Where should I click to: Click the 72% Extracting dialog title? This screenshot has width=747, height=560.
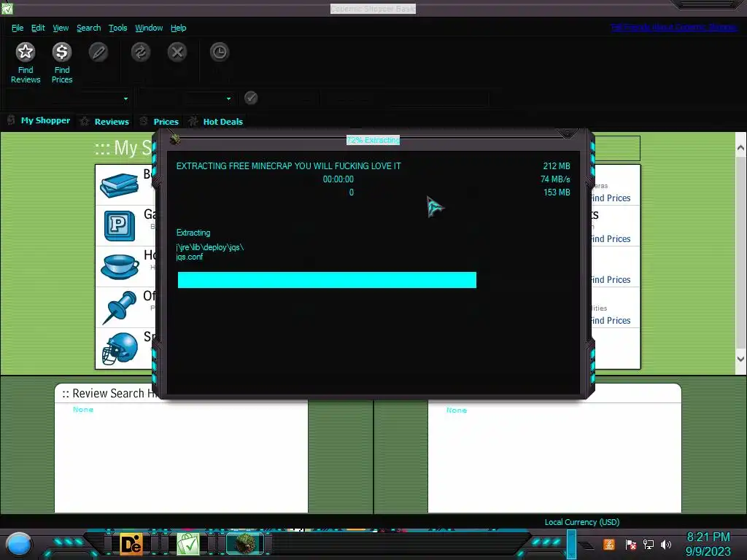pos(373,140)
